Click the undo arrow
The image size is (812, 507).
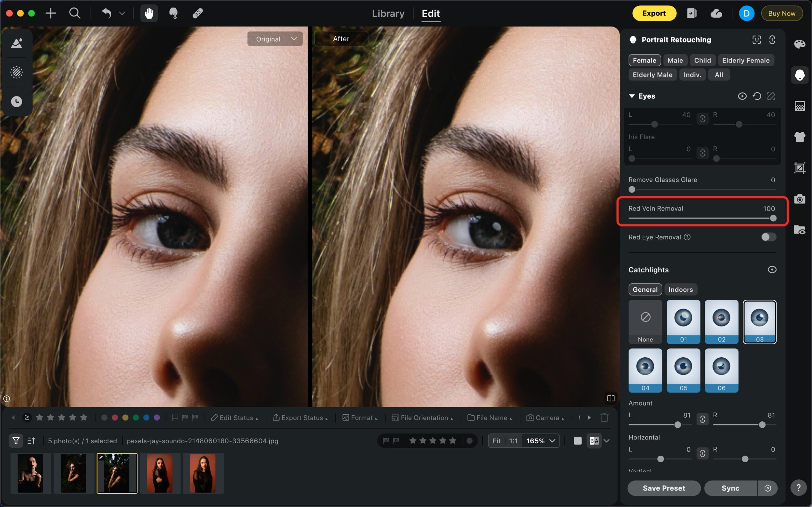tap(107, 13)
